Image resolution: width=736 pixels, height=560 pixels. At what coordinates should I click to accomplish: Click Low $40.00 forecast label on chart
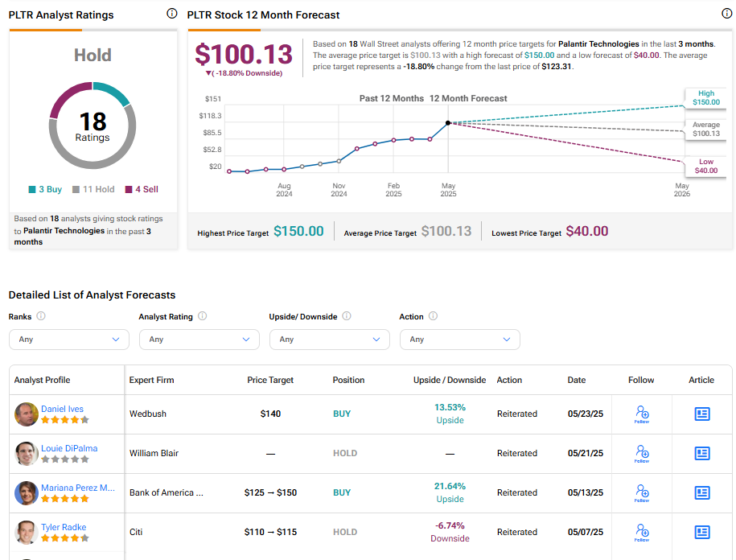[x=706, y=167]
